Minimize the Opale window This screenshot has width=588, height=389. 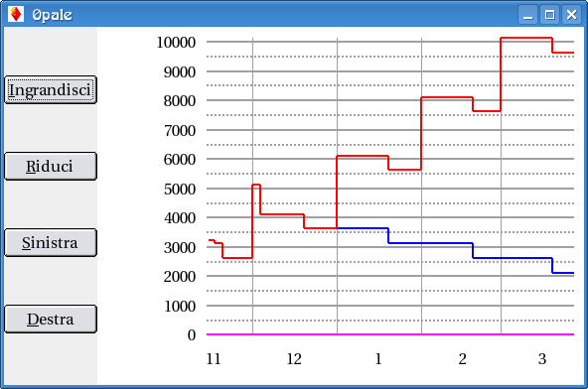(528, 15)
